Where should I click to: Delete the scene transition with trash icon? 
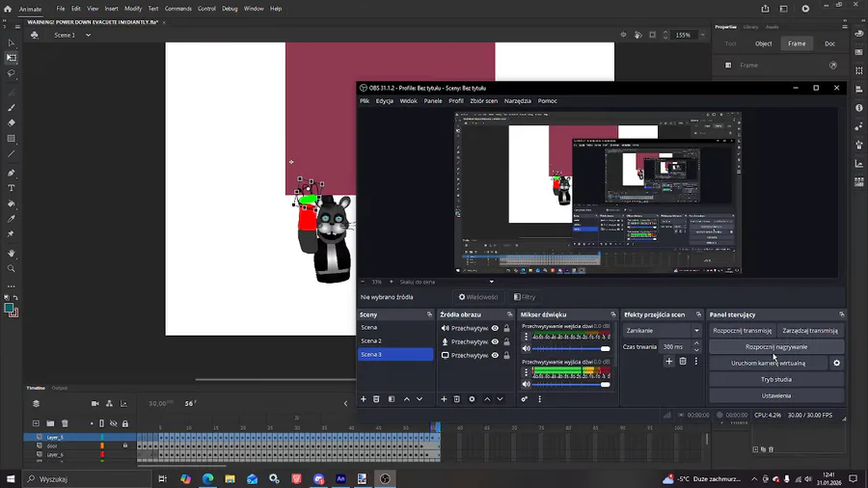point(683,362)
